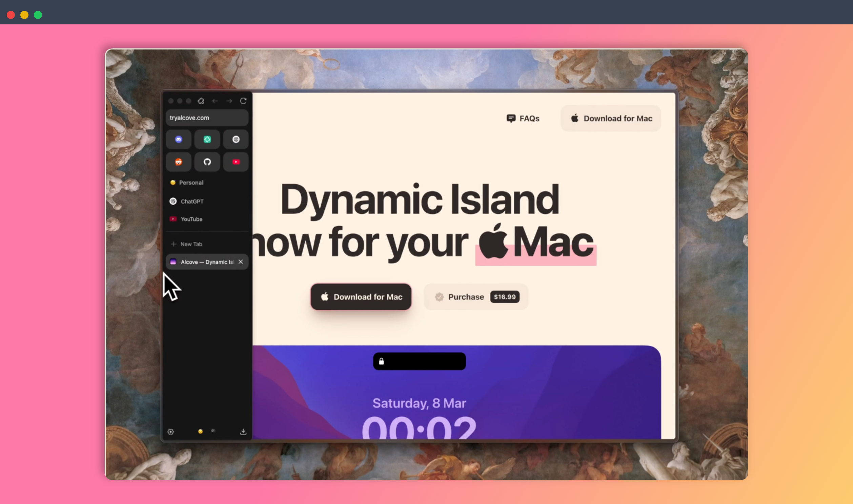This screenshot has width=853, height=504.
Task: Open the Reddit pinned site
Action: click(178, 162)
